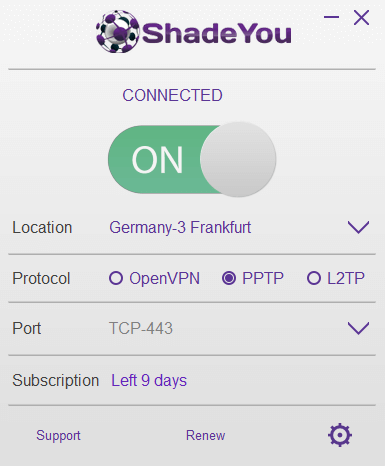Select the L2TP protocol radio button
The height and width of the screenshot is (466, 385).
314,278
